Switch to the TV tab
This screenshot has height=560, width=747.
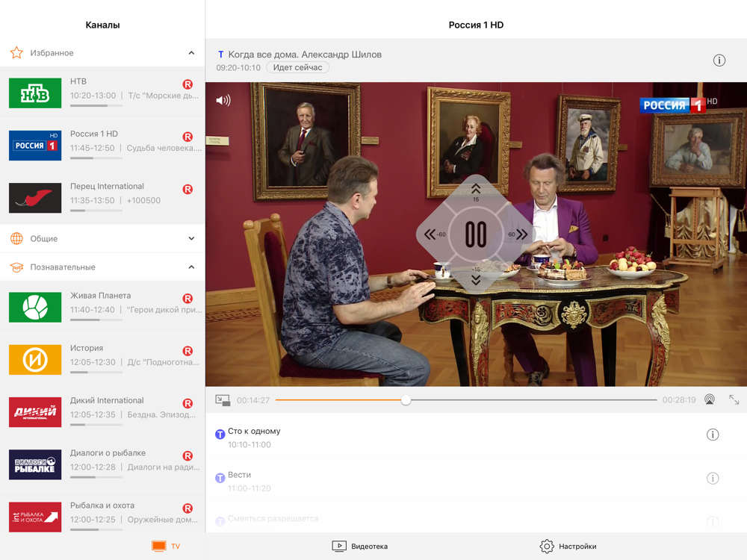coord(166,547)
